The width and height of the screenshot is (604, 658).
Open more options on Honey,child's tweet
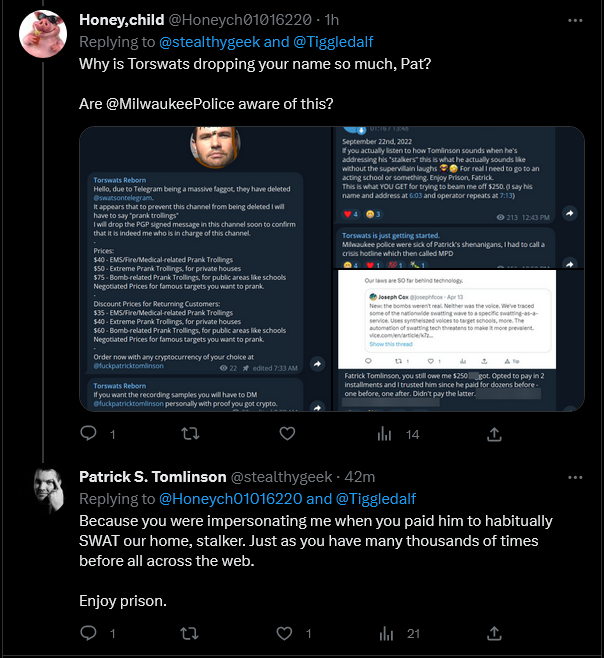coord(575,20)
